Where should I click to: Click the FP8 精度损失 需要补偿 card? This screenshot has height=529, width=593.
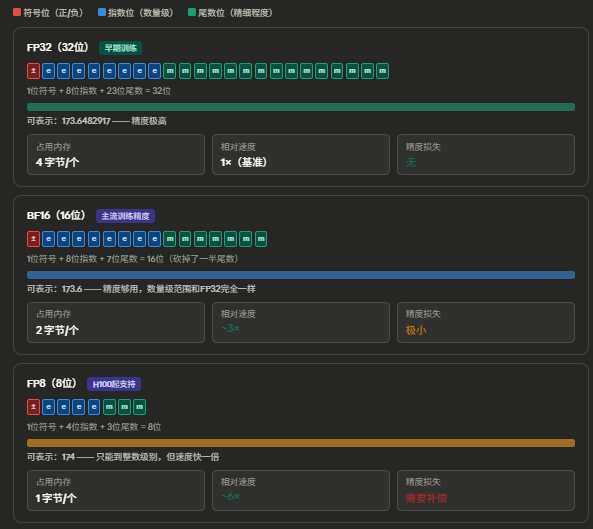click(x=486, y=490)
